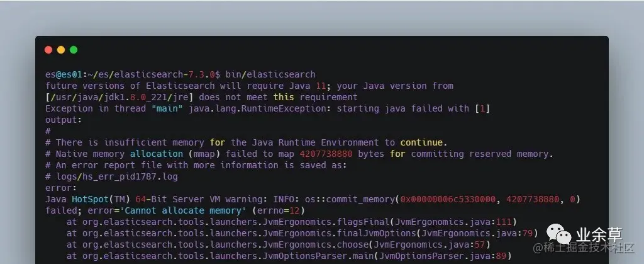Click the 'error:' line
The image size is (644, 264).
coord(61,188)
